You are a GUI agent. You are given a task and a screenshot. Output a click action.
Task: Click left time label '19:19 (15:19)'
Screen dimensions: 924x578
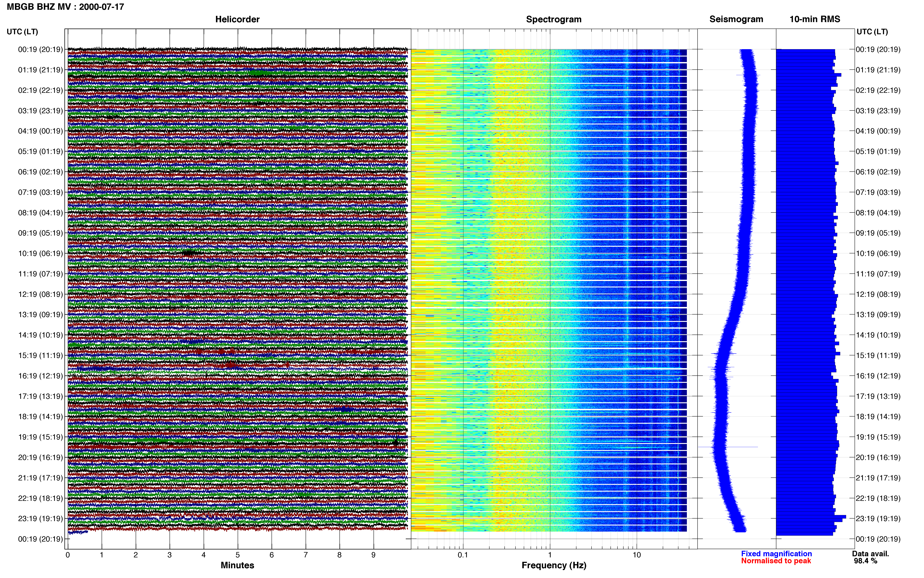coord(40,437)
